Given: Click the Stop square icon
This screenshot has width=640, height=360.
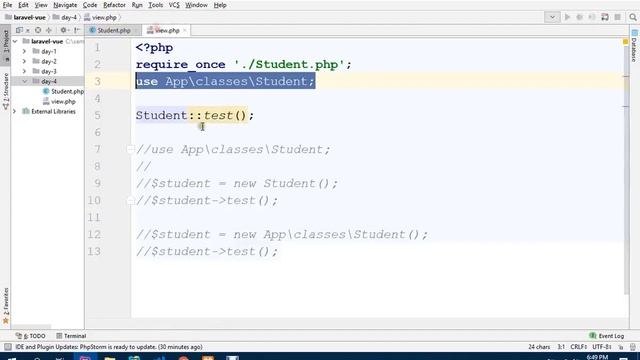Looking at the screenshot, I should click(618, 17).
